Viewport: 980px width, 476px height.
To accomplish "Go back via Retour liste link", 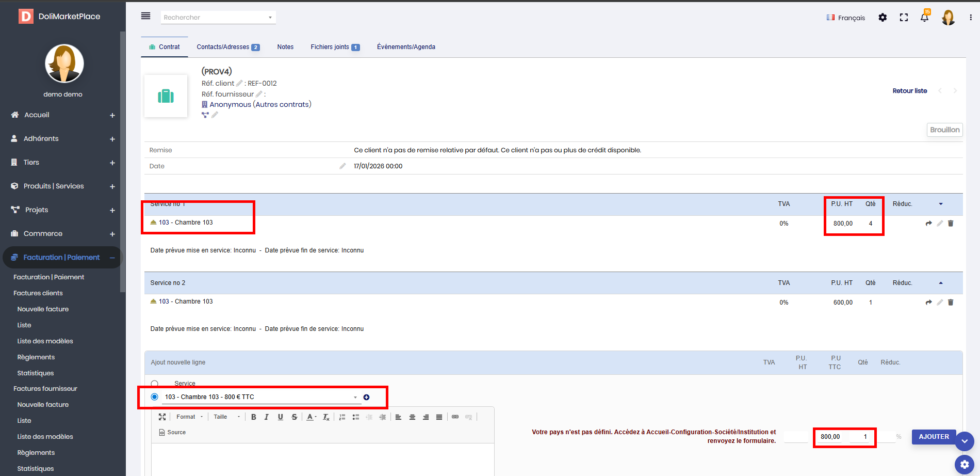I will coord(910,91).
